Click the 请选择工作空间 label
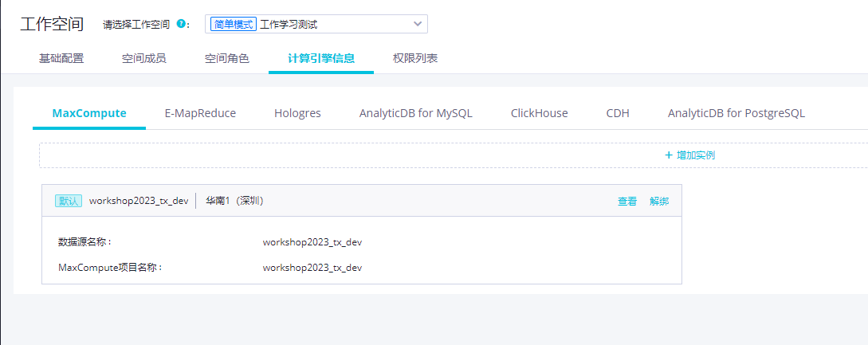 click(x=136, y=25)
